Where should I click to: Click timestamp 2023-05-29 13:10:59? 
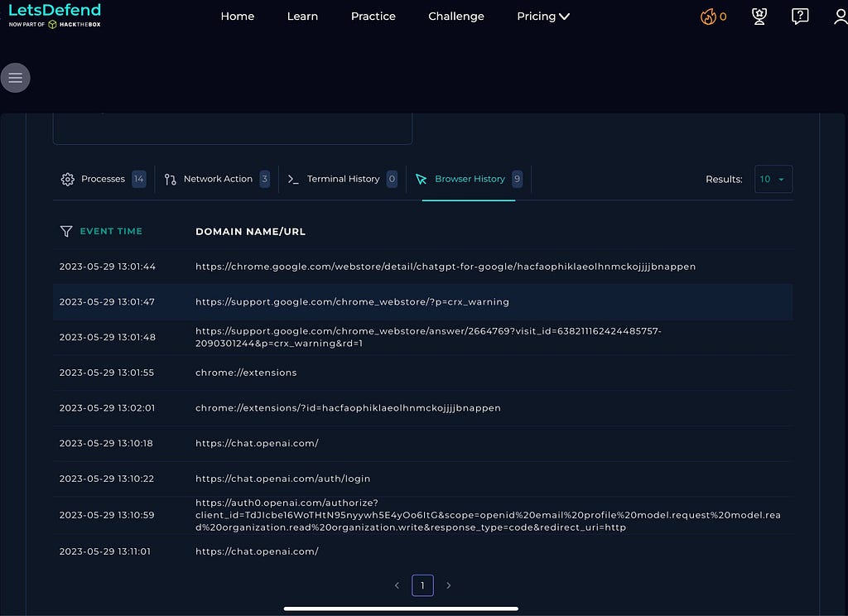(x=107, y=515)
